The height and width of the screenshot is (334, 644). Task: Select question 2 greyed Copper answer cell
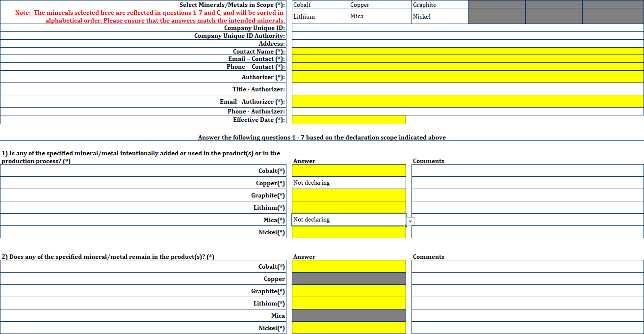(x=349, y=278)
